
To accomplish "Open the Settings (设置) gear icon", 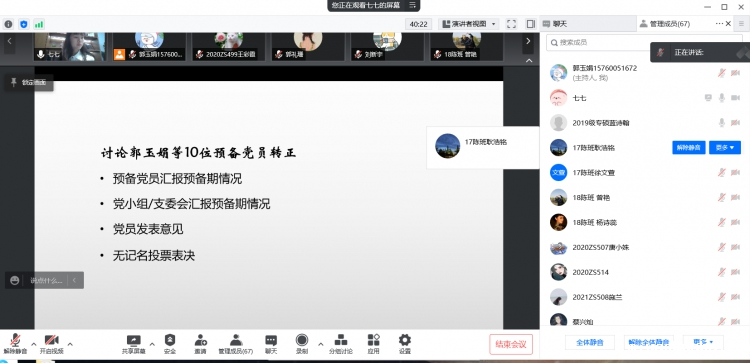I will (x=405, y=340).
